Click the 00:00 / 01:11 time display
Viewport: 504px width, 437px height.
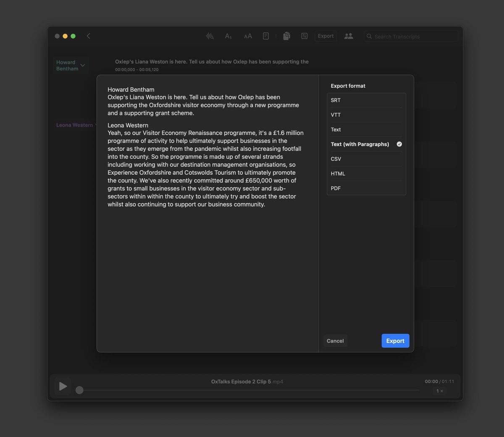click(439, 382)
